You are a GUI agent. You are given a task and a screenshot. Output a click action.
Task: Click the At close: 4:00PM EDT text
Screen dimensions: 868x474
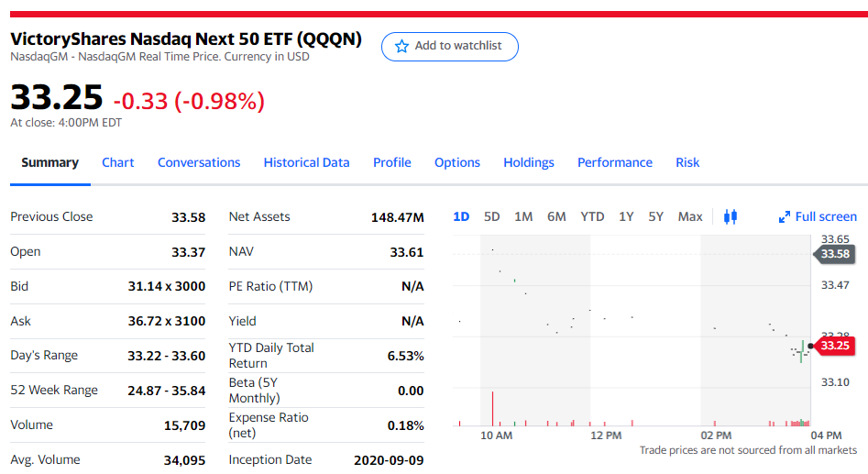click(66, 122)
